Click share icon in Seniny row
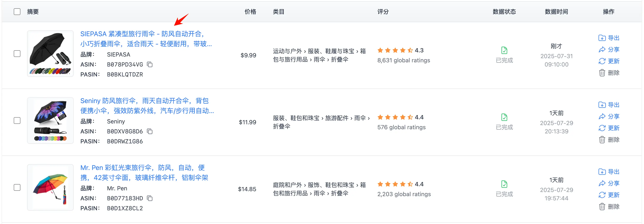The width and height of the screenshot is (644, 224). point(602,116)
